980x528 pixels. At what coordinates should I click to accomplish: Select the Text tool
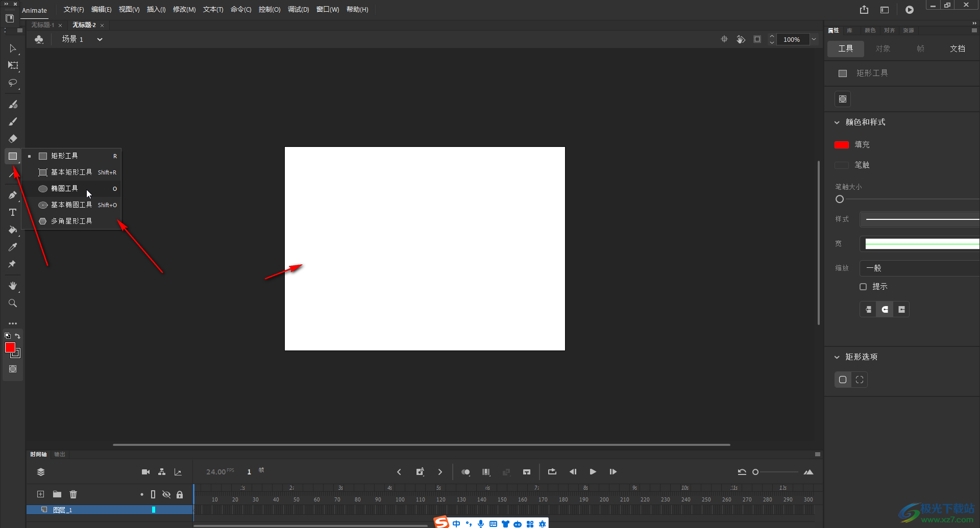pos(13,212)
